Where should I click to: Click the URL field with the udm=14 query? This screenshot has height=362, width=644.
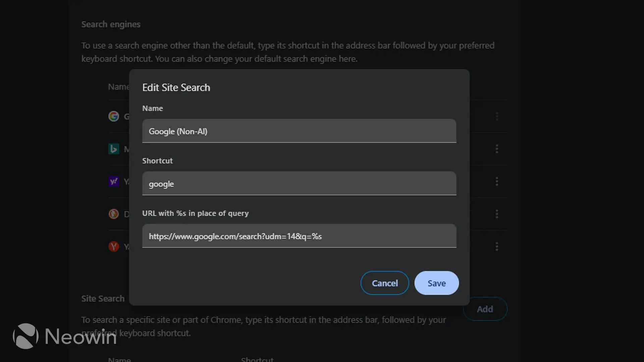pos(299,236)
